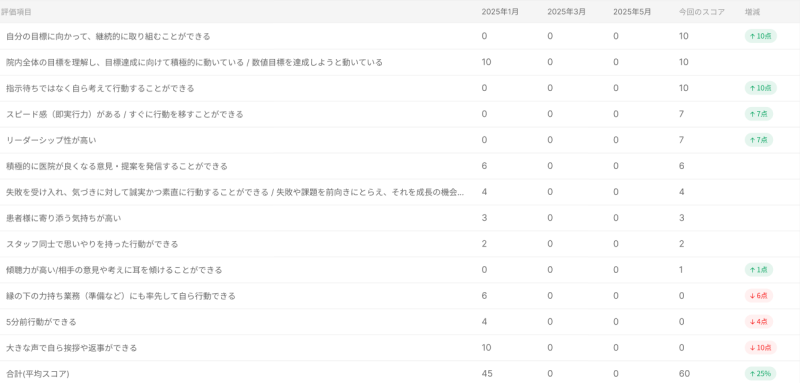Select the row 大きな声で自ら挨拶や返事ができる
Screen dimensions: 800x383
click(x=400, y=348)
